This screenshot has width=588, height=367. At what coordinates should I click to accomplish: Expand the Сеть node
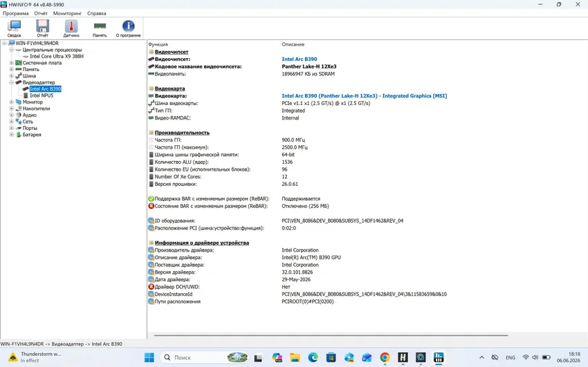click(x=11, y=122)
